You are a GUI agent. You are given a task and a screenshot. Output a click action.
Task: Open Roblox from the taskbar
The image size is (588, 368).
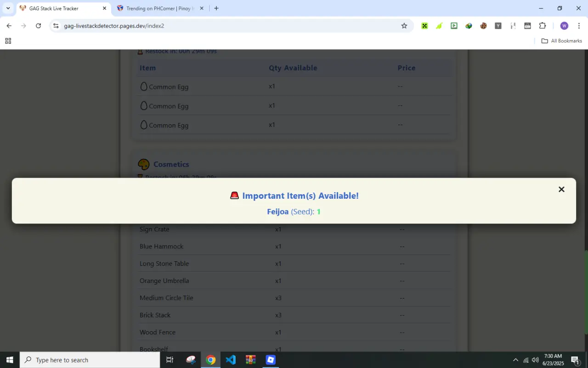271,360
